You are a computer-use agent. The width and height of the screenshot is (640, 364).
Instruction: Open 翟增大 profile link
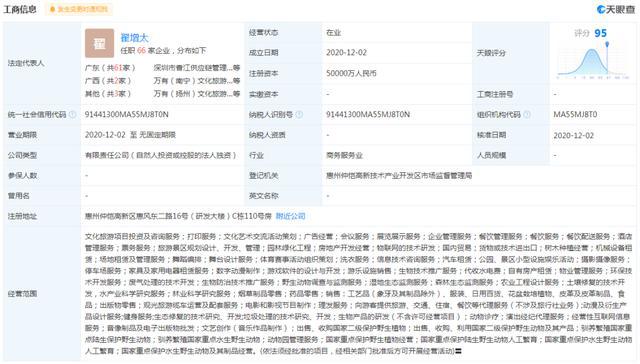tap(134, 38)
